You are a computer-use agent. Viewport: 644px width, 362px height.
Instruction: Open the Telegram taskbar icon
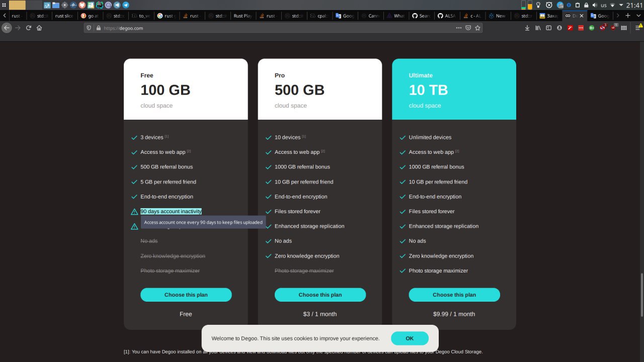tap(126, 5)
